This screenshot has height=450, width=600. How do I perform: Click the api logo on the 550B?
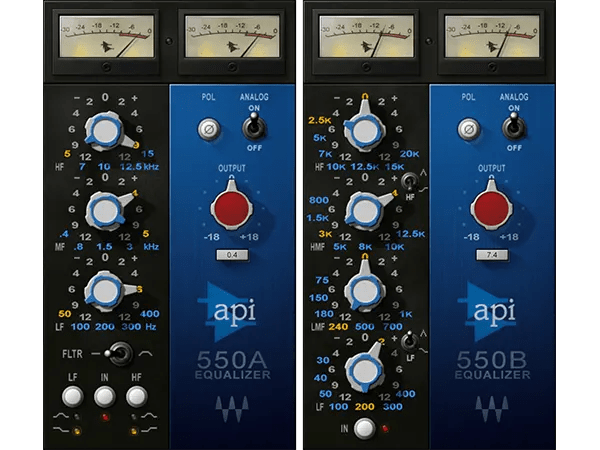click(x=489, y=312)
